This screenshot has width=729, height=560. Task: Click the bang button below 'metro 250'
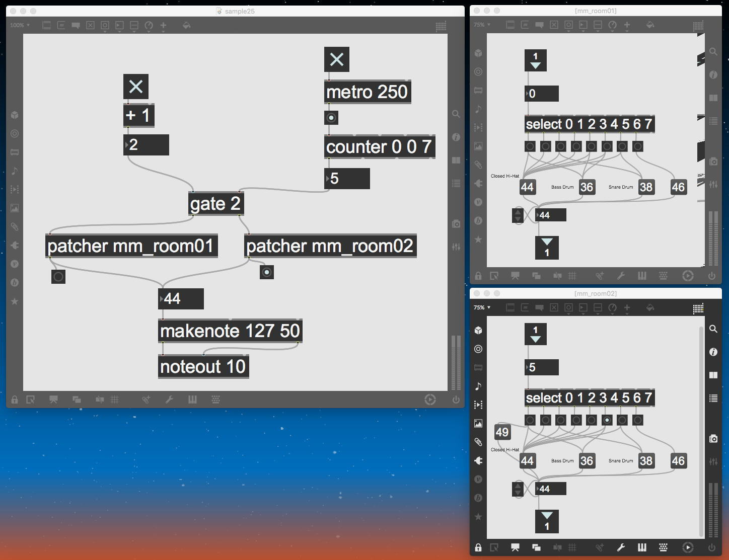pos(331,118)
